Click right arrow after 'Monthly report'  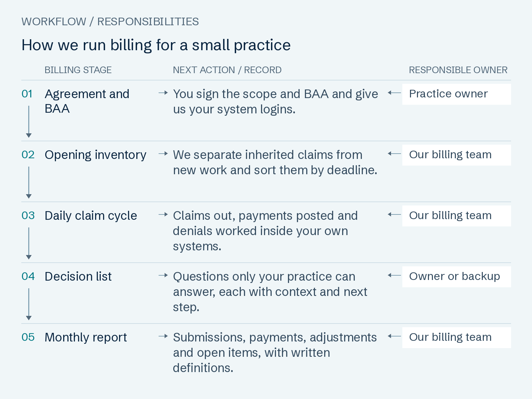[x=163, y=336]
